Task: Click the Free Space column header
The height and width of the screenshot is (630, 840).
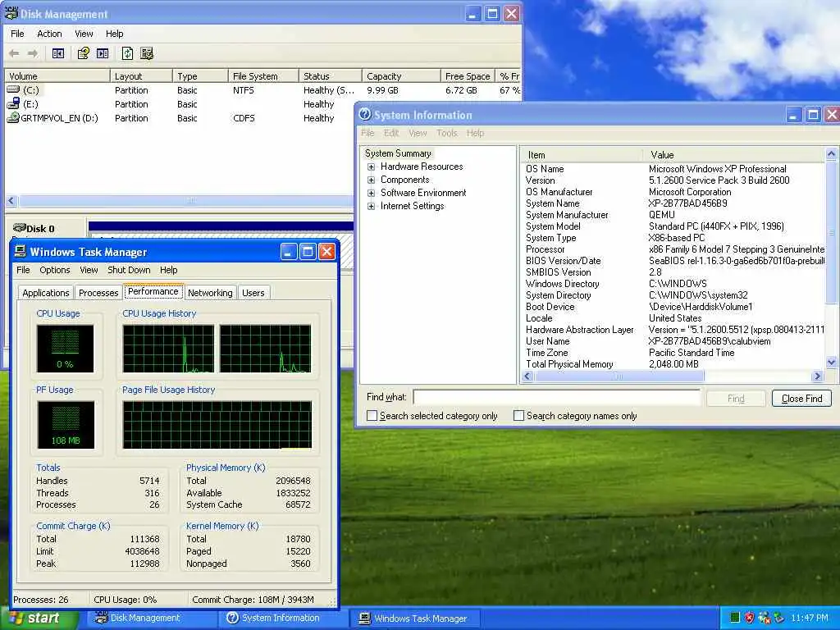Action: (468, 76)
